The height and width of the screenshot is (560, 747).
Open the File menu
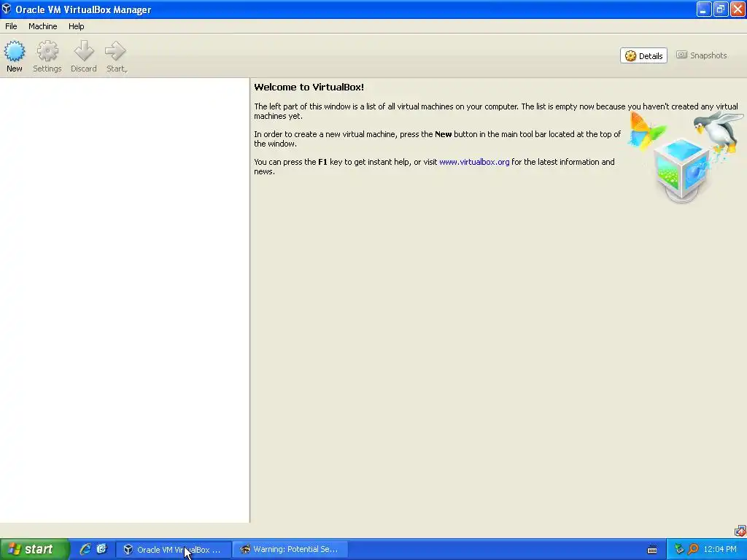(11, 26)
